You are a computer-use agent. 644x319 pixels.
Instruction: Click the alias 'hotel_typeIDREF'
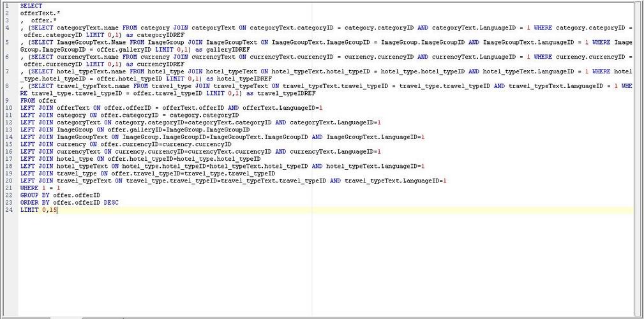244,79
